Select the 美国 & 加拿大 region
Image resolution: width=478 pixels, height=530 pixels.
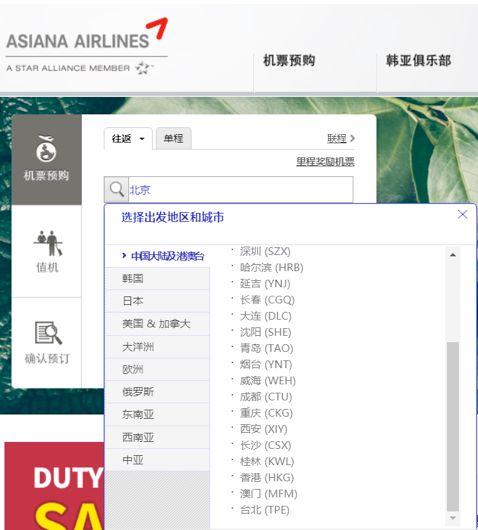point(158,324)
